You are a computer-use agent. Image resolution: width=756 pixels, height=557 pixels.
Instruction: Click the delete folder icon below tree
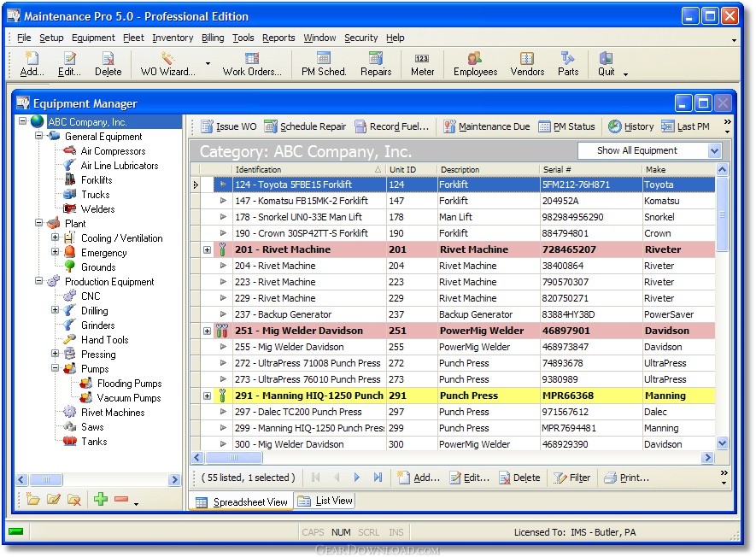click(x=73, y=499)
